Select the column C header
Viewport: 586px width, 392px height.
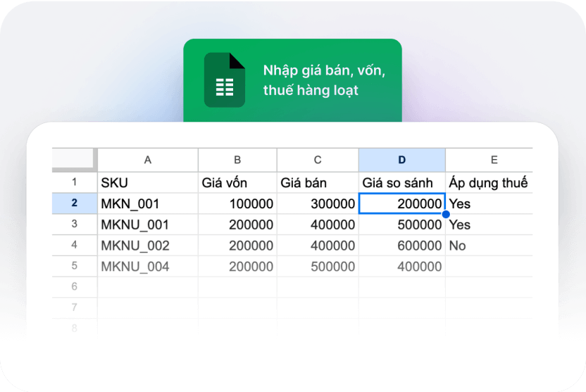[x=318, y=160]
